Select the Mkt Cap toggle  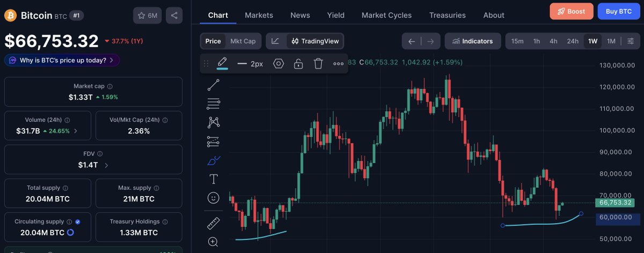pos(243,41)
